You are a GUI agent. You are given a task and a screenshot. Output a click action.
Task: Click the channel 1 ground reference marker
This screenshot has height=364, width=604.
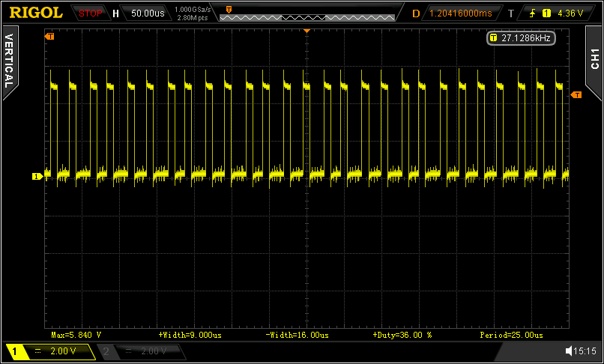tap(36, 176)
